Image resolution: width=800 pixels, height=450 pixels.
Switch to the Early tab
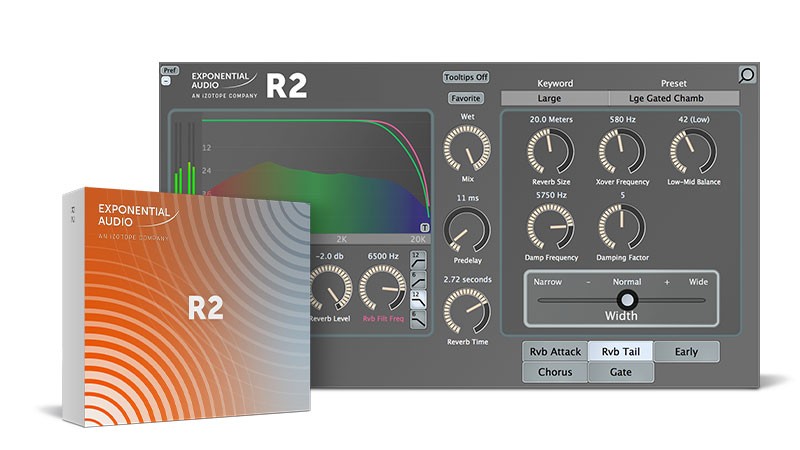point(686,352)
